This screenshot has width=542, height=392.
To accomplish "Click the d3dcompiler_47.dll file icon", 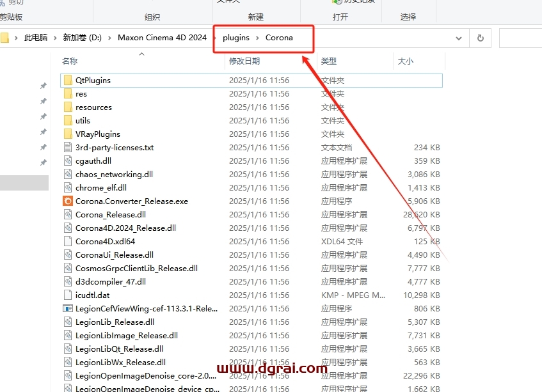I will coord(68,282).
